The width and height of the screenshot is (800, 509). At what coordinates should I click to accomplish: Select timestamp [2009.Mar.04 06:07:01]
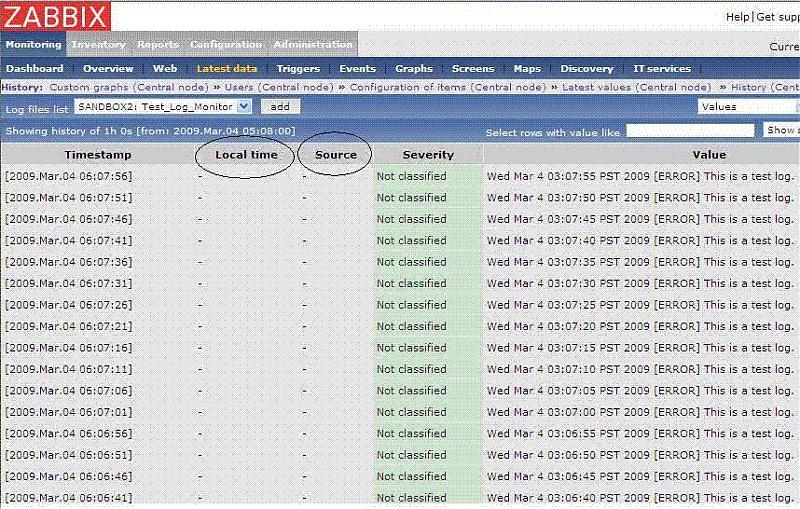(68, 412)
